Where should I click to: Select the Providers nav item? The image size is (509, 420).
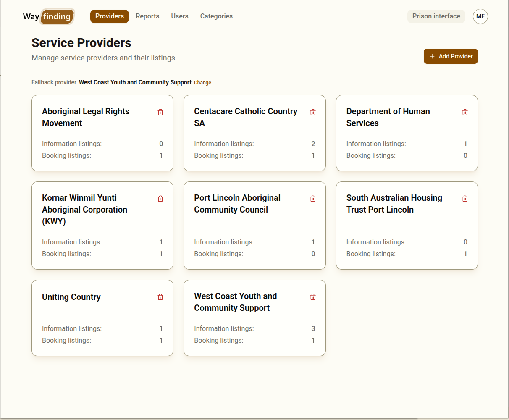pyautogui.click(x=110, y=16)
